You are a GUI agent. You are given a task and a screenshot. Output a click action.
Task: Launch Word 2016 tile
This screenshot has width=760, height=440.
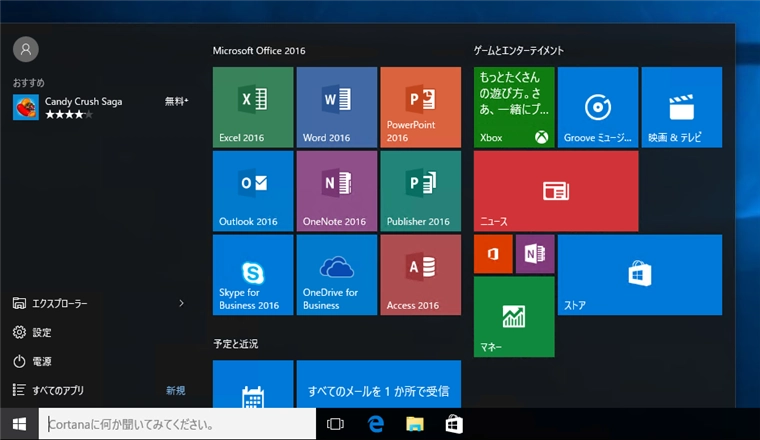(x=337, y=107)
